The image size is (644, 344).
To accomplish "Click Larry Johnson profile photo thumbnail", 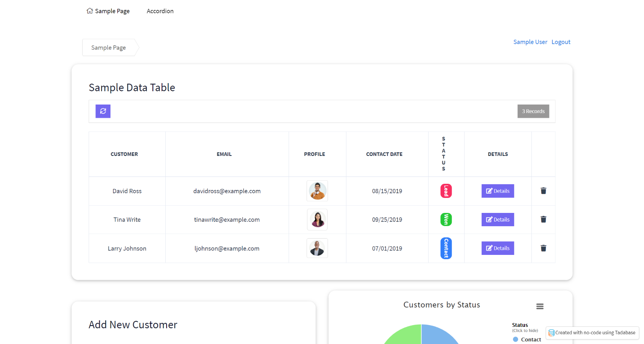I will [317, 248].
